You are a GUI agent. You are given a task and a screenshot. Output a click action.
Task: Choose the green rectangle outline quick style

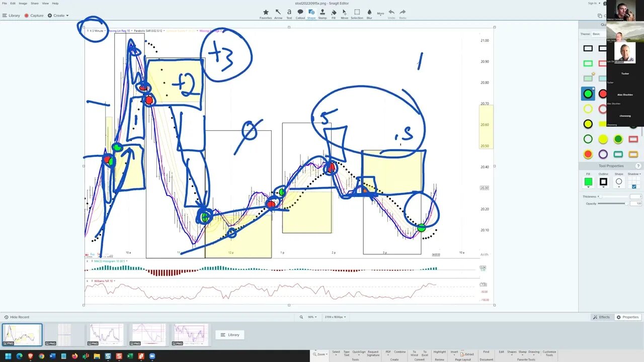point(588,63)
